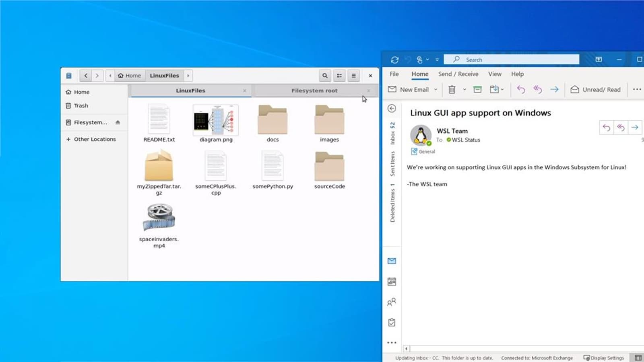
Task: Switch to the Filesystem root tab
Action: click(x=314, y=91)
